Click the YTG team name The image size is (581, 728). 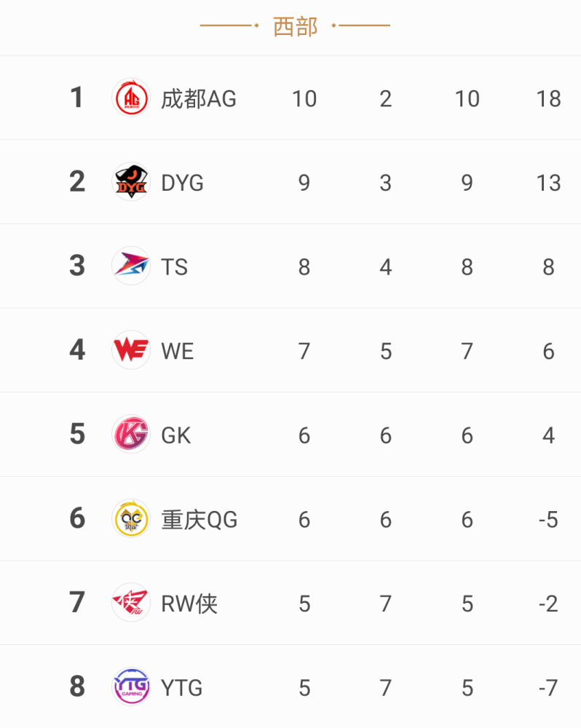(x=181, y=688)
